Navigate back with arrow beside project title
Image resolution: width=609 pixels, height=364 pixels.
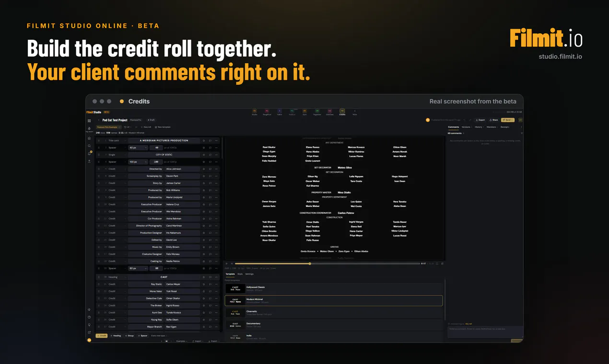click(x=99, y=120)
